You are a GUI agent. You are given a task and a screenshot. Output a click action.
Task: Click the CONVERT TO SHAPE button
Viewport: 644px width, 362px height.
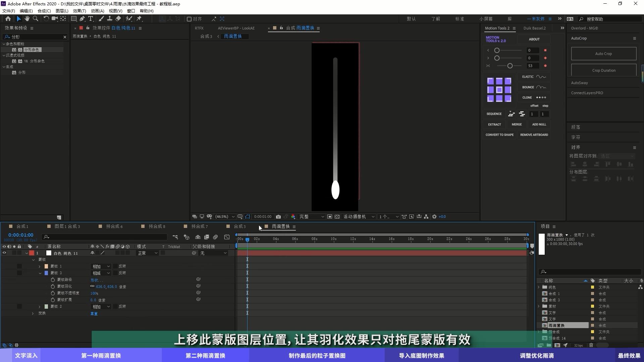click(499, 135)
